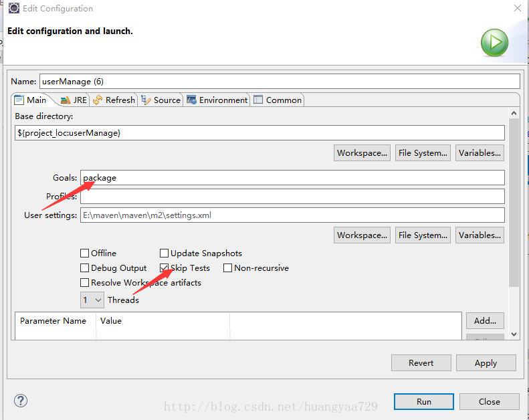The height and width of the screenshot is (420, 529).
Task: Click the Eclipse icon in title bar
Action: pyautogui.click(x=14, y=8)
